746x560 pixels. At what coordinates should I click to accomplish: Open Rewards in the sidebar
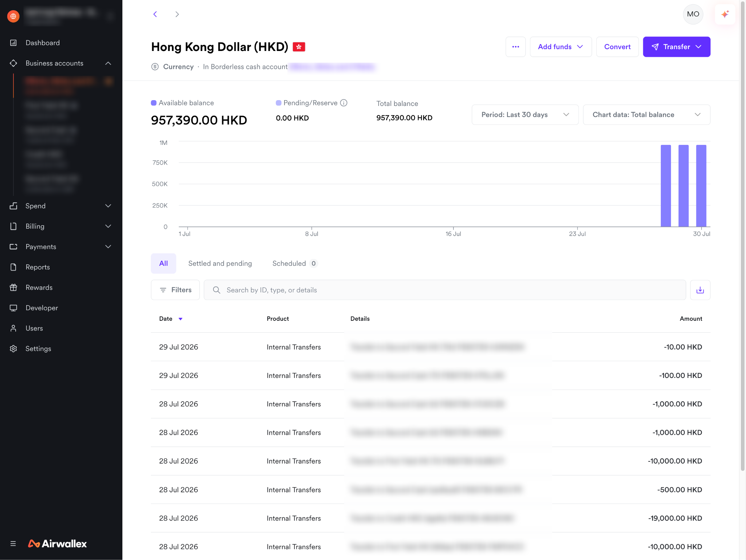pos(39,288)
